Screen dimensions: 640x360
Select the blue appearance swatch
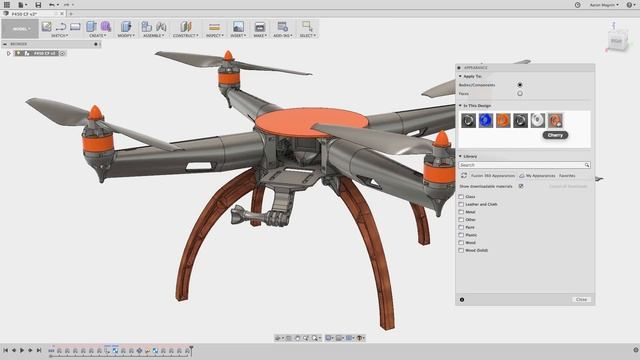click(486, 120)
